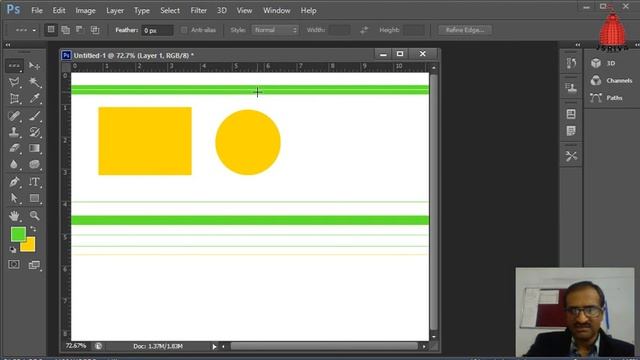This screenshot has height=360, width=640.
Task: Select the Eraser tool
Action: click(x=14, y=149)
